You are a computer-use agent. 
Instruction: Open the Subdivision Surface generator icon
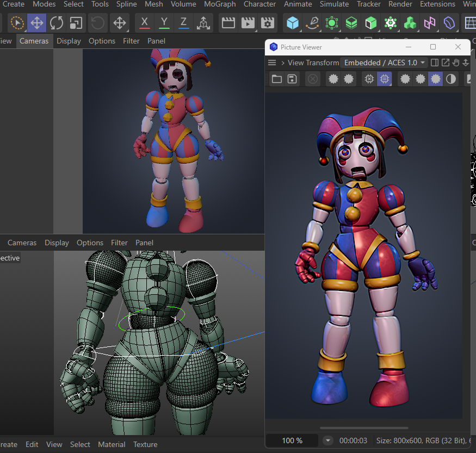[x=332, y=23]
